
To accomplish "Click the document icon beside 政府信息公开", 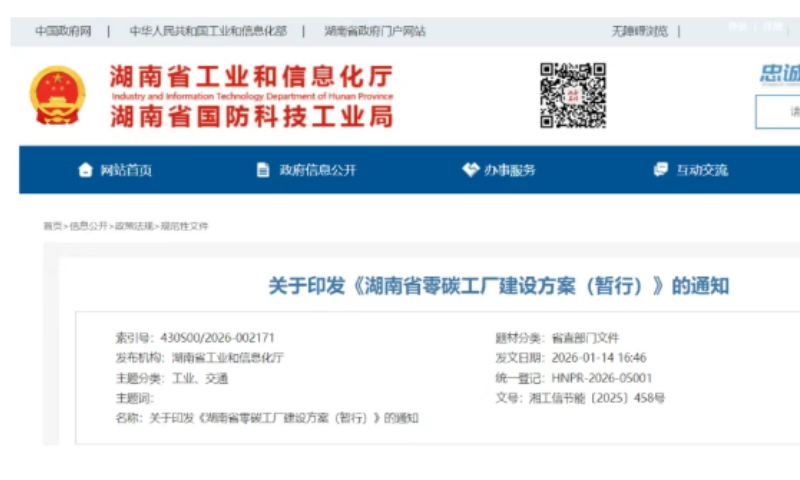I will tap(263, 170).
